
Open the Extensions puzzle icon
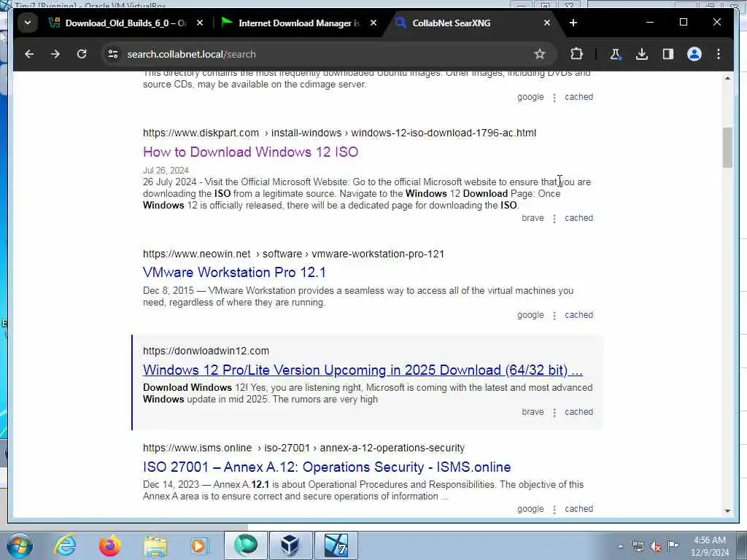576,54
